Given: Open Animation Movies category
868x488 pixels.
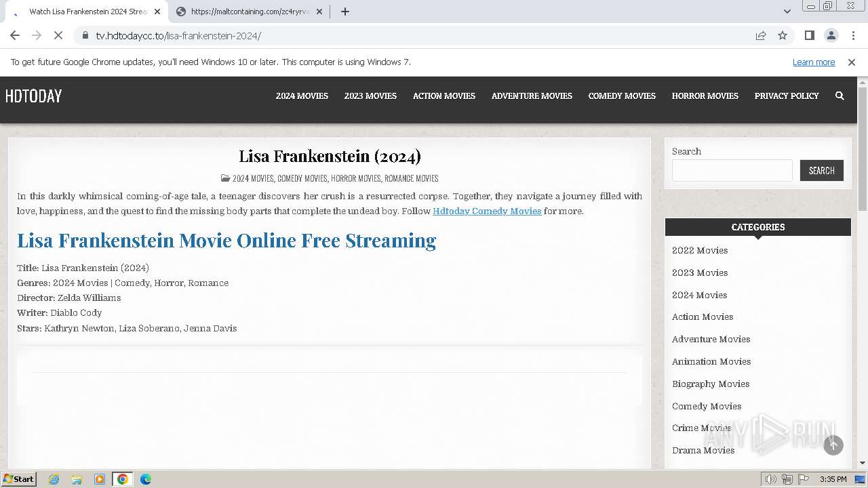Looking at the screenshot, I should [711, 362].
